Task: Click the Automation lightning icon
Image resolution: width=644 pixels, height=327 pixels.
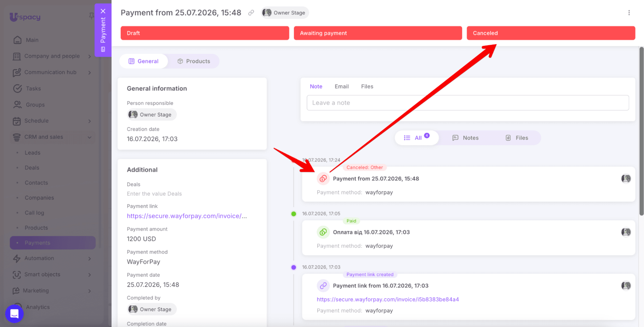Action: pos(17,258)
